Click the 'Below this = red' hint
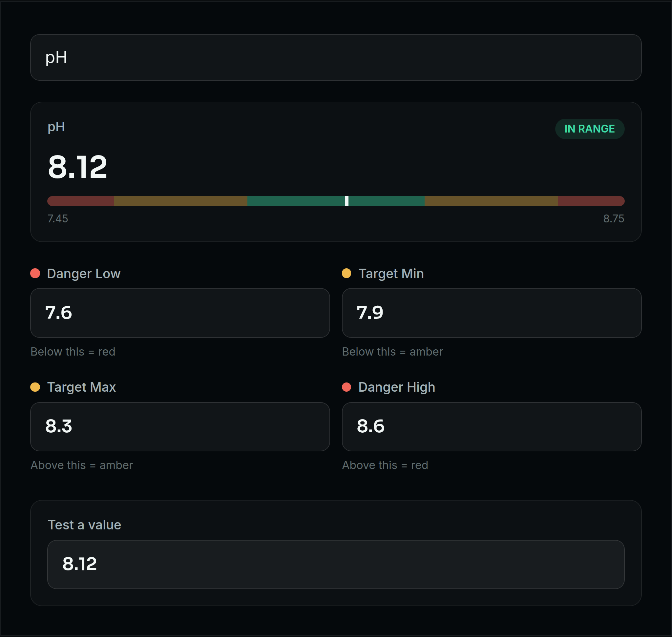Viewport: 672px width, 637px height. click(x=73, y=351)
